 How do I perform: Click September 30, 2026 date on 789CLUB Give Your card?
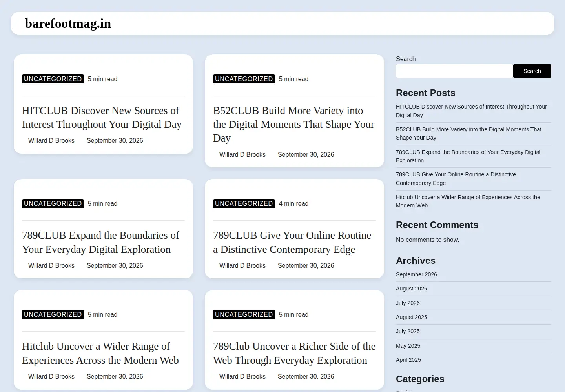coord(306,265)
